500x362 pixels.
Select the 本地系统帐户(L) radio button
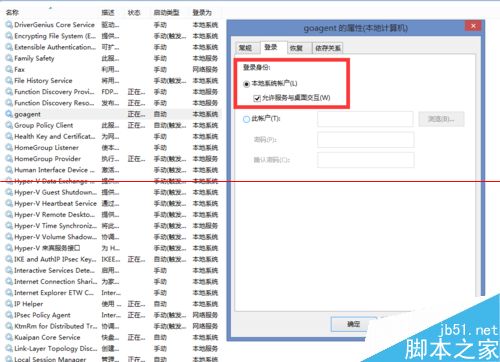click(246, 84)
